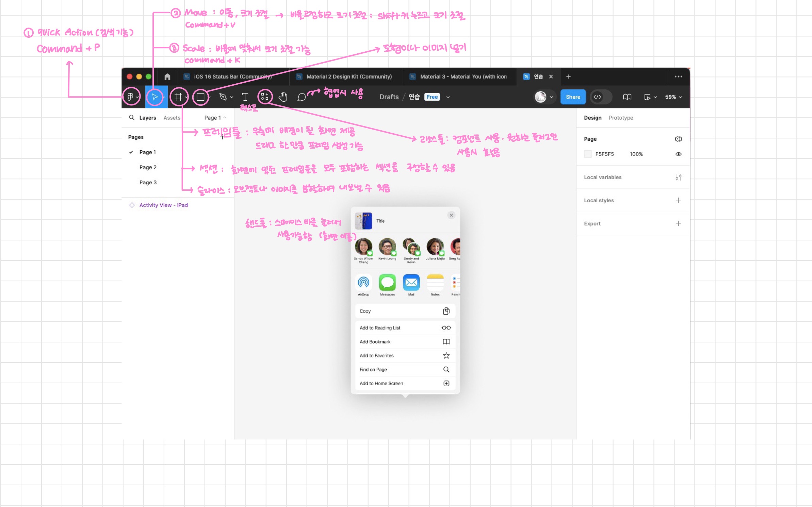Switch to the Prototype tab

coord(621,118)
